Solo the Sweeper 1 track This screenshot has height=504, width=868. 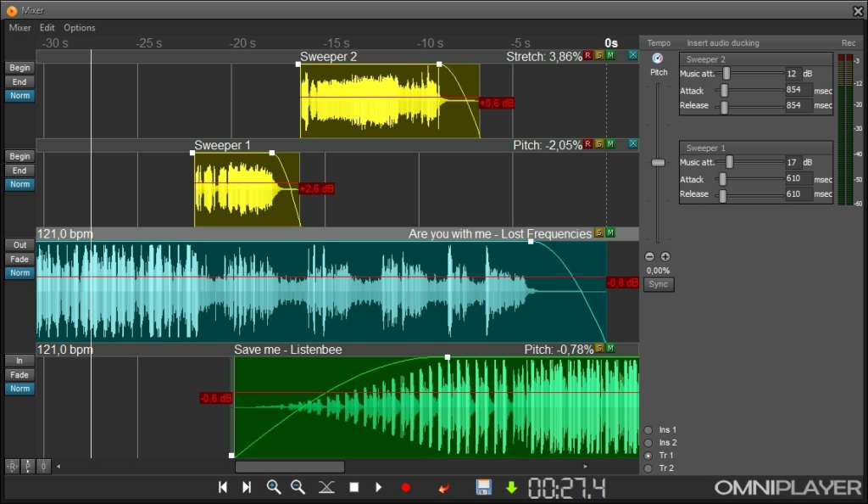[x=599, y=144]
